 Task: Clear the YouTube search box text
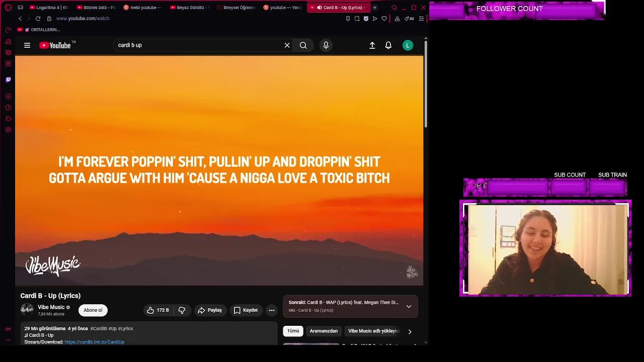click(287, 45)
